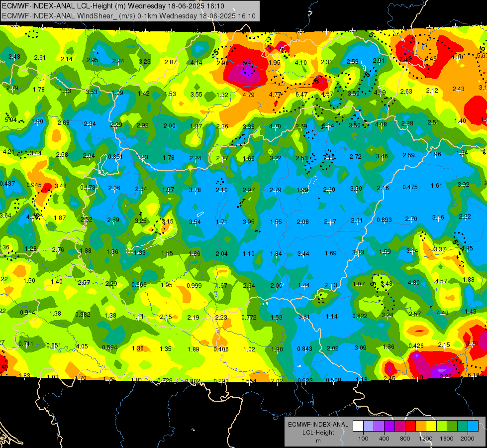The width and height of the screenshot is (487, 448).
Task: Click legend label '2000'
Action: click(468, 439)
